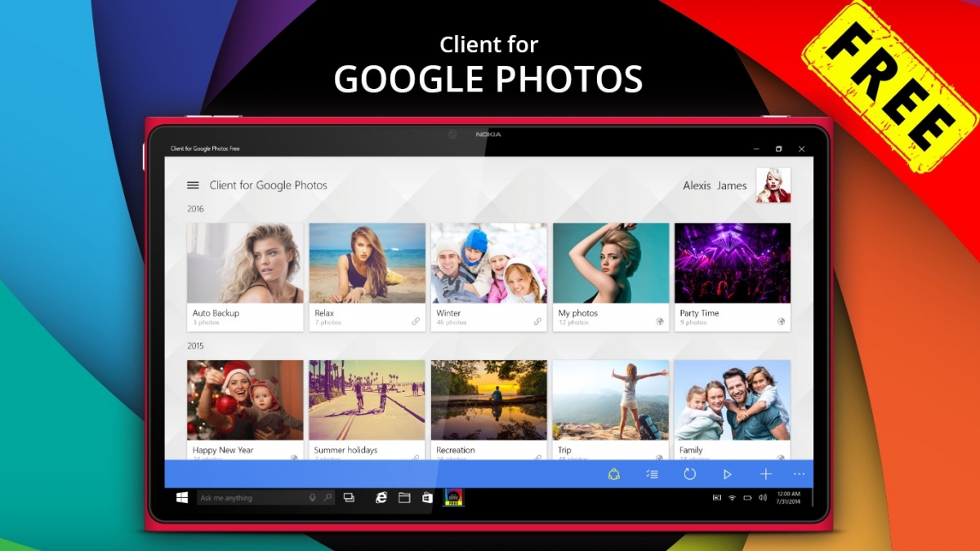The image size is (980, 551).
Task: Click the Client for Google Photos title heading
Action: [x=268, y=185]
